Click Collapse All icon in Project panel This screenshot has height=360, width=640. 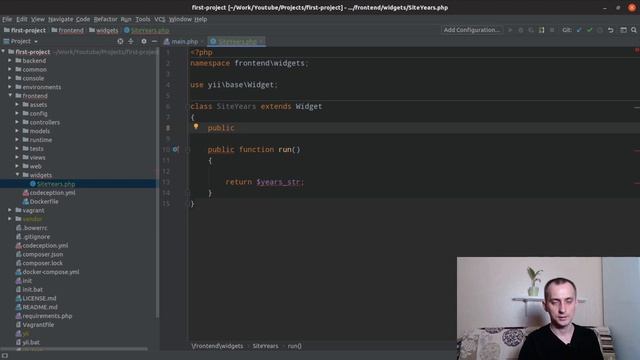[x=131, y=41]
